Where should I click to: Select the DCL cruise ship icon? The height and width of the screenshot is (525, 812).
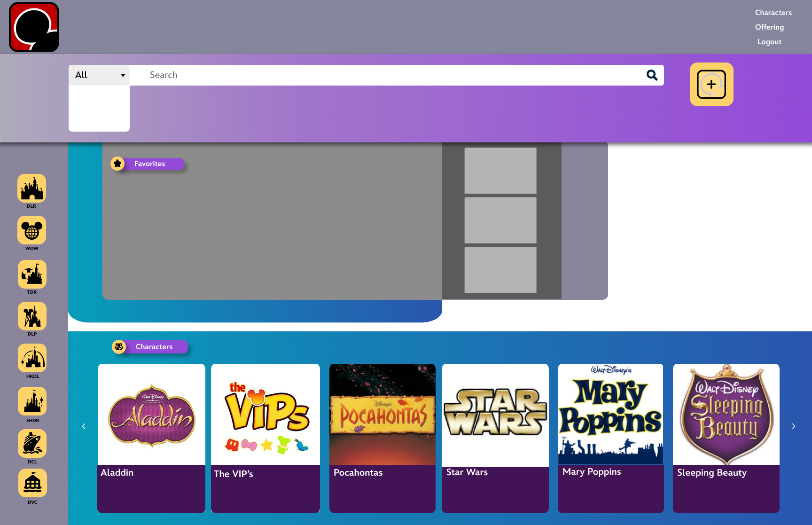32,443
